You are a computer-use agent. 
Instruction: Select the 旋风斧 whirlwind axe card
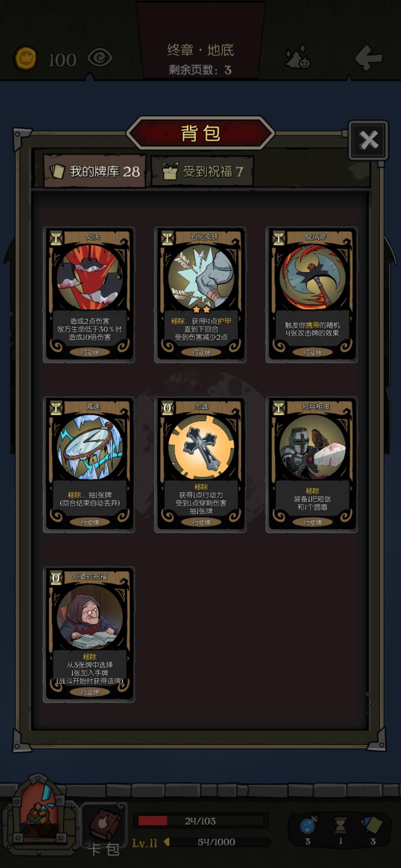[x=312, y=295]
